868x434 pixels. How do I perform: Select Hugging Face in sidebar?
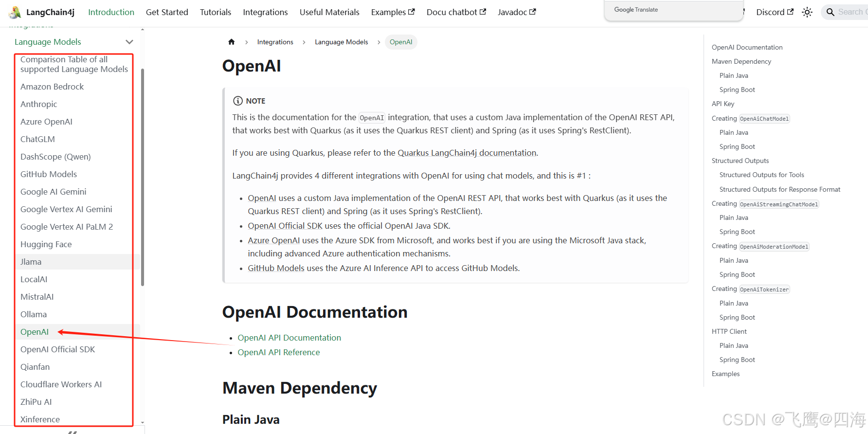(x=46, y=244)
